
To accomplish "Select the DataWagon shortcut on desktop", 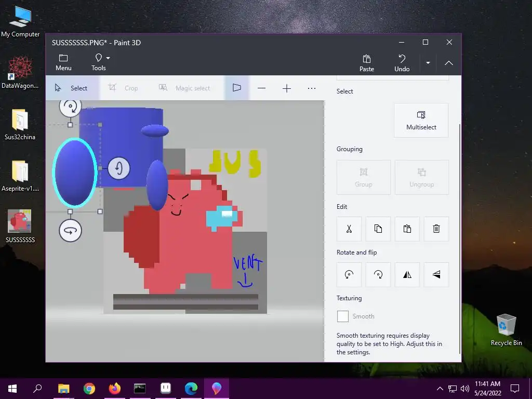I will click(20, 72).
